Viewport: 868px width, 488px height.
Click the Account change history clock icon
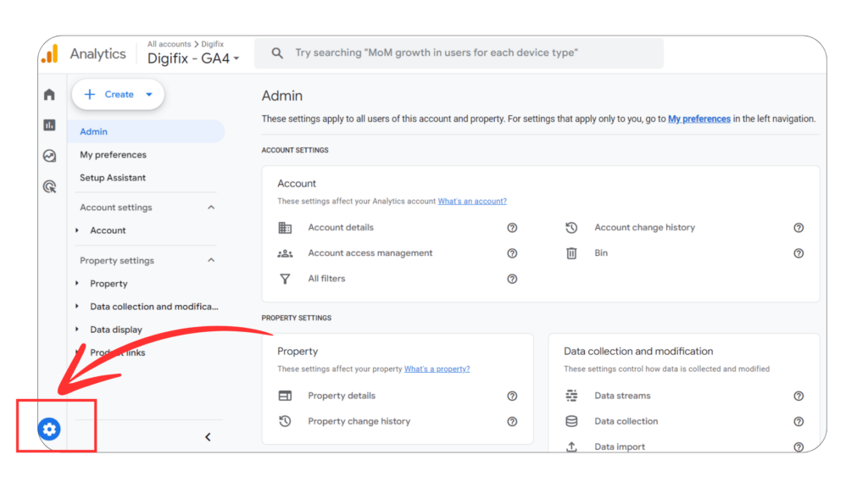tap(571, 227)
